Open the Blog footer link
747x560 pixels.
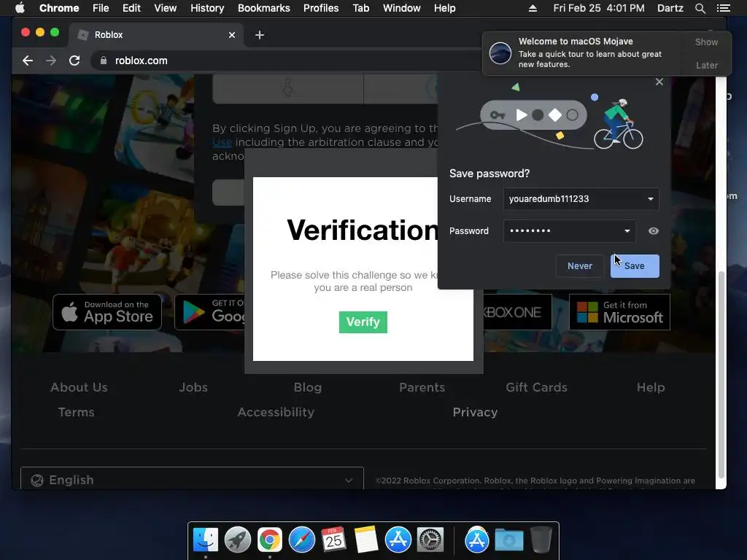[x=308, y=387]
